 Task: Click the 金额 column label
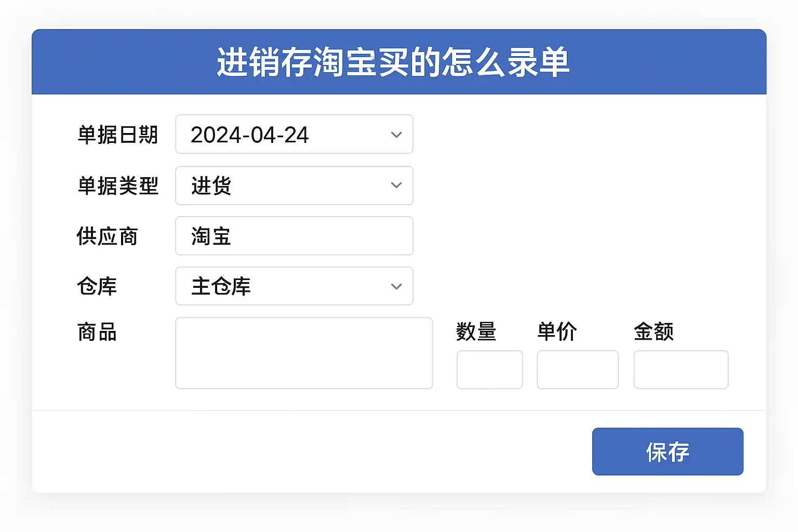[654, 331]
